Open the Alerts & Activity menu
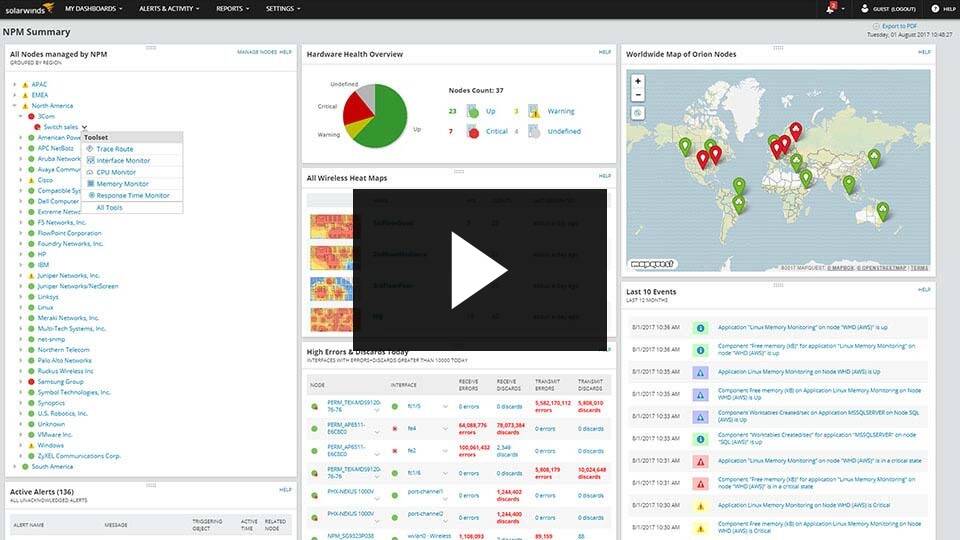960x540 pixels. (x=169, y=9)
